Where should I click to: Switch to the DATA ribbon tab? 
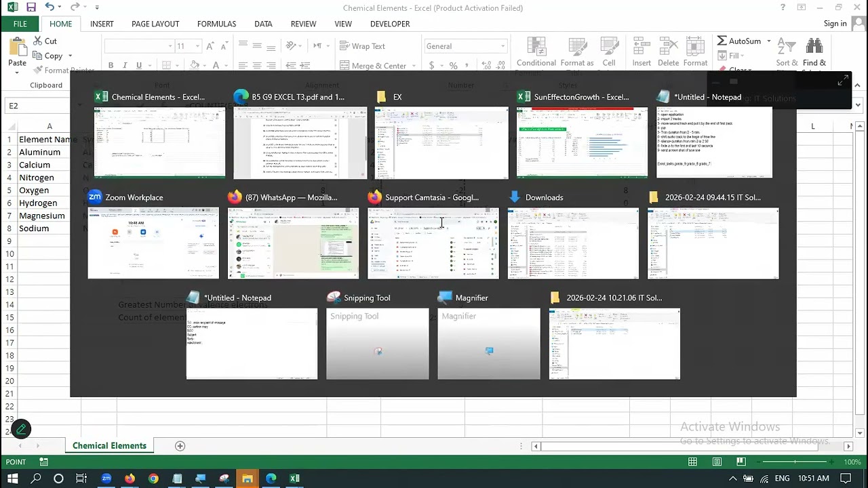[x=263, y=24]
